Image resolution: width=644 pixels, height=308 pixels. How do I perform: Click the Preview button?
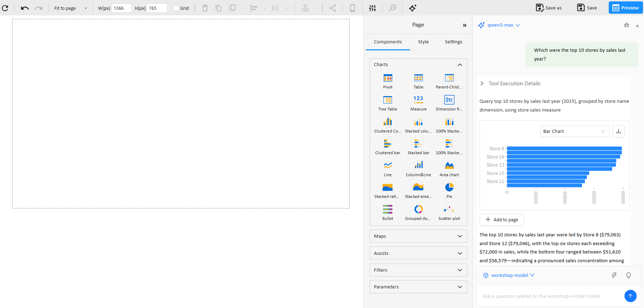pos(626,8)
